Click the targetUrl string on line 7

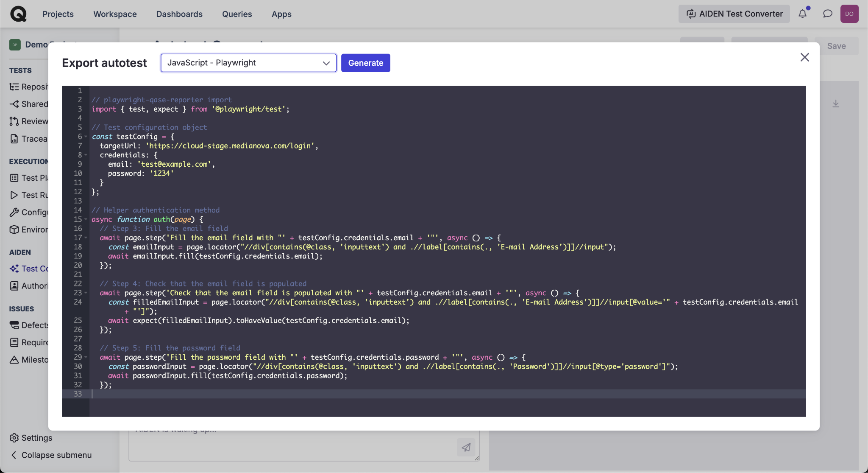pos(230,146)
